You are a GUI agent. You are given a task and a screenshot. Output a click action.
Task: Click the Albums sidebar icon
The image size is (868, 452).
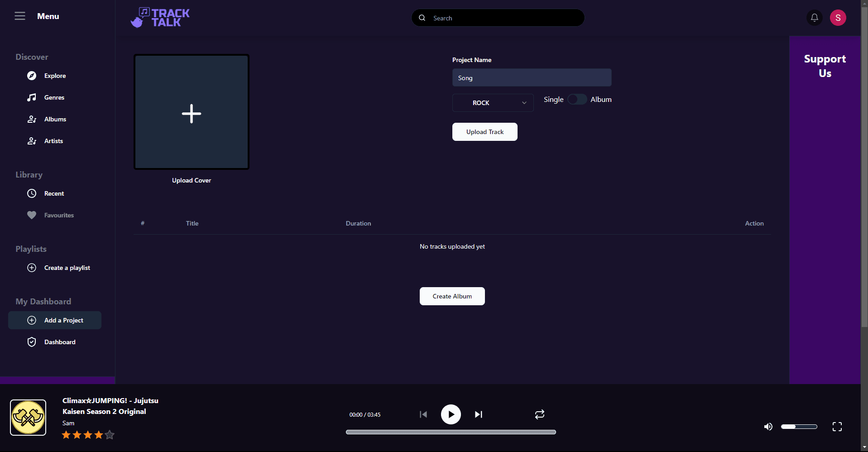[x=31, y=119]
